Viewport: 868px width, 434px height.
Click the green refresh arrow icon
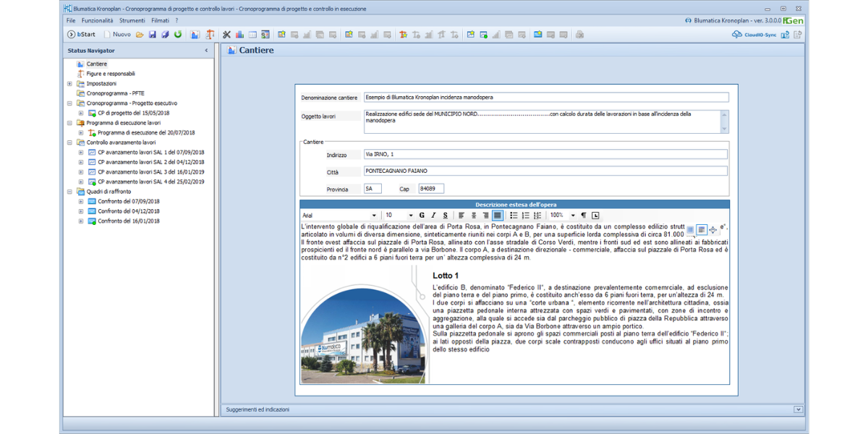(178, 34)
